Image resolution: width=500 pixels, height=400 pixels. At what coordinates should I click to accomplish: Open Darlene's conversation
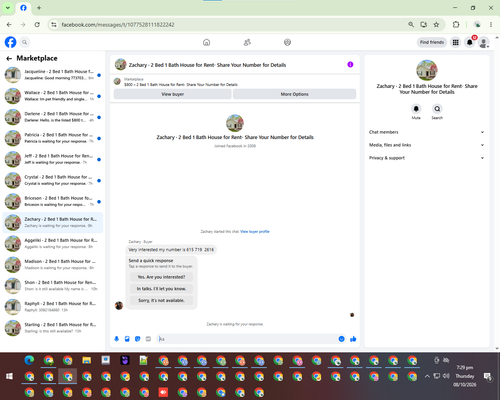pos(53,117)
